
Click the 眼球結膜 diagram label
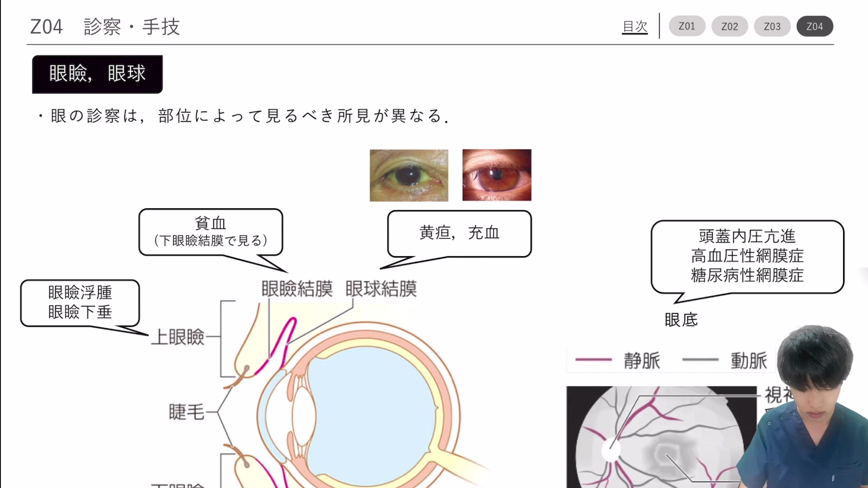pos(381,289)
